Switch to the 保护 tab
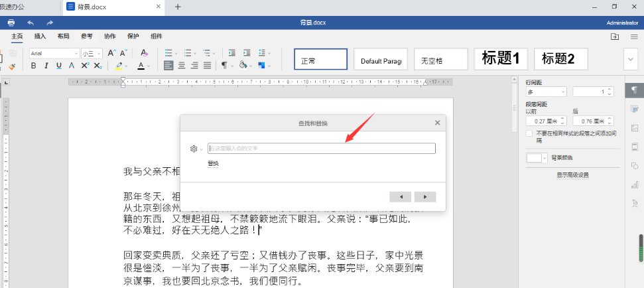 click(133, 36)
